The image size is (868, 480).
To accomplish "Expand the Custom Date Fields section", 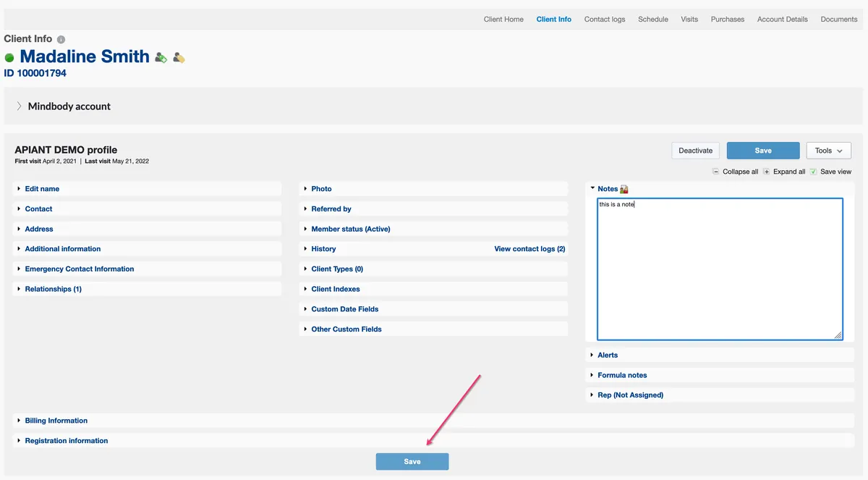I will pos(433,309).
